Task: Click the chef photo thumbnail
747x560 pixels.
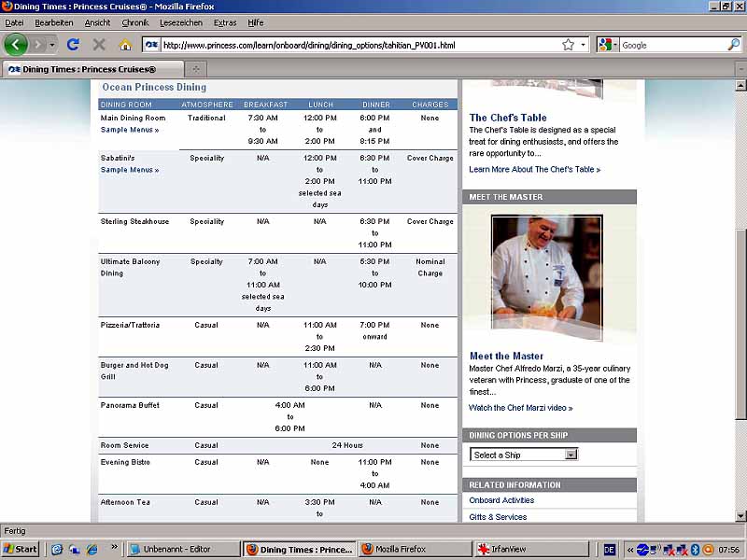Action: (547, 277)
